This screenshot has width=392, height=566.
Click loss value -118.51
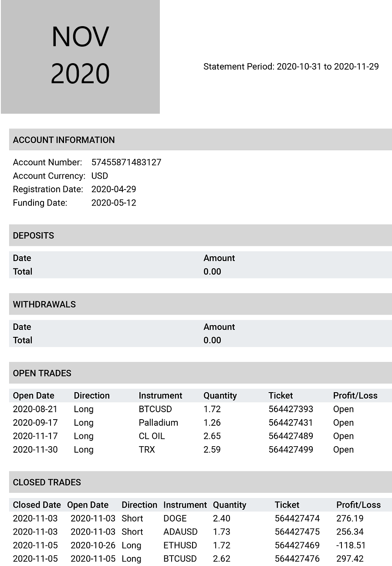[351, 546]
